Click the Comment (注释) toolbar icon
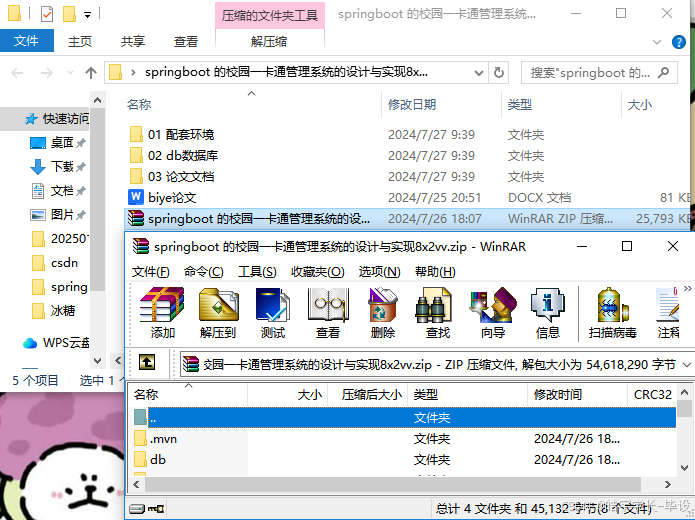 (x=668, y=313)
